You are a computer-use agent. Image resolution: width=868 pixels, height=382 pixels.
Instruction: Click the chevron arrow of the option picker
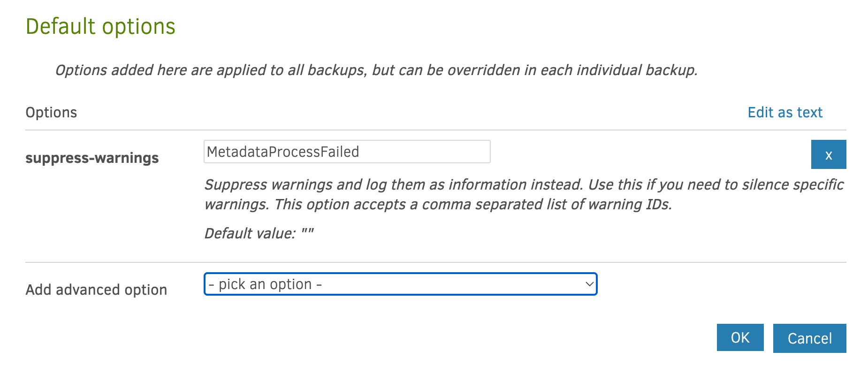coord(589,284)
